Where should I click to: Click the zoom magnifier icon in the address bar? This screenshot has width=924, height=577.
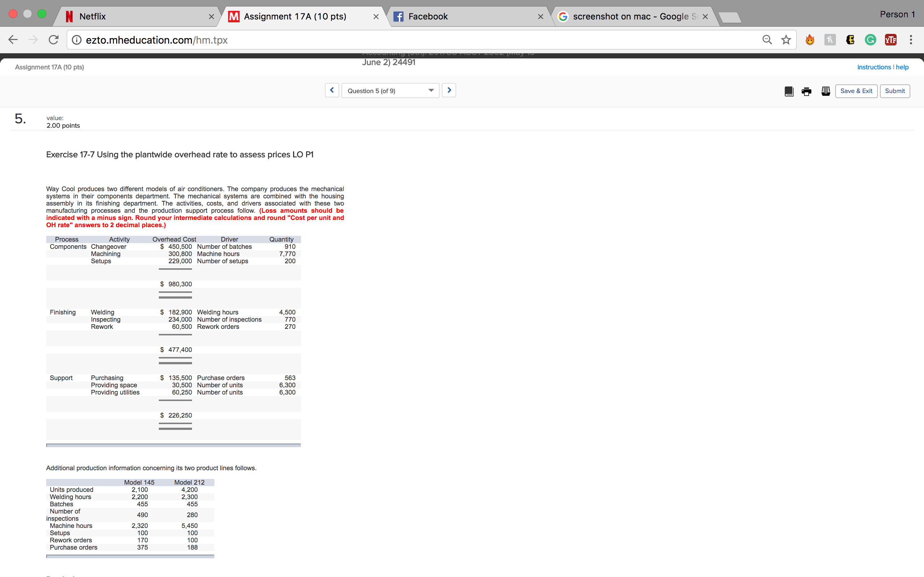pos(767,39)
